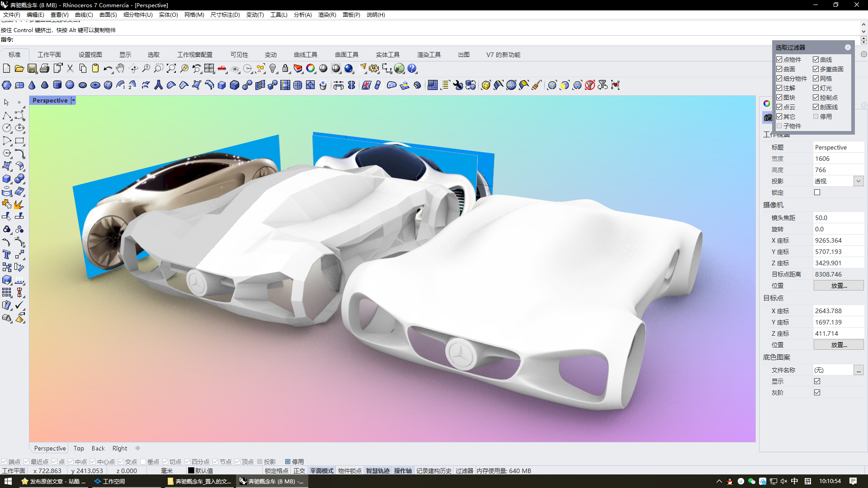The width and height of the screenshot is (868, 488).
Task: Expand the command history scroll-down arrow
Action: click(863, 32)
